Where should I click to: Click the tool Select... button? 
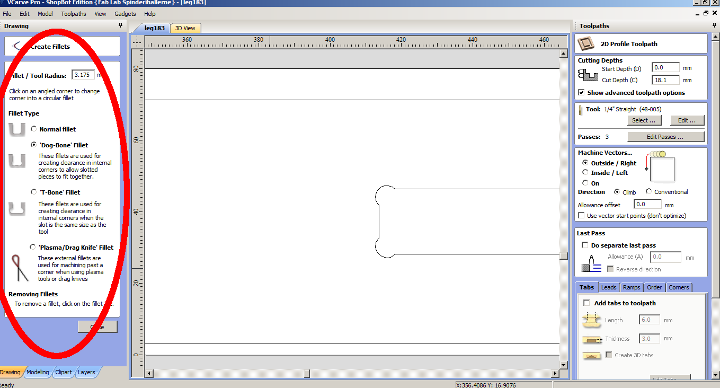[644, 120]
